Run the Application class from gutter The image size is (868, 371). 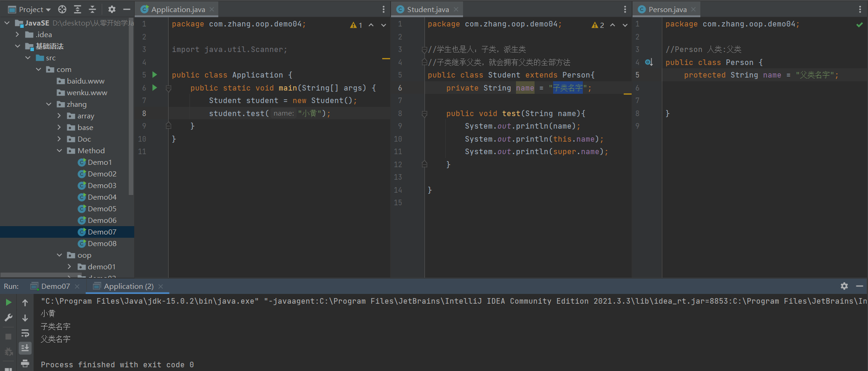click(x=155, y=75)
